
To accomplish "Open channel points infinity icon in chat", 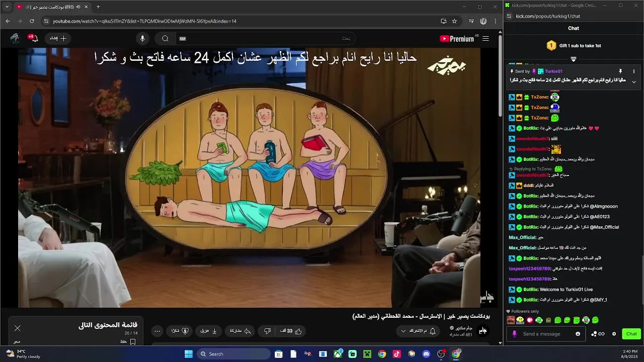I will coord(598,334).
